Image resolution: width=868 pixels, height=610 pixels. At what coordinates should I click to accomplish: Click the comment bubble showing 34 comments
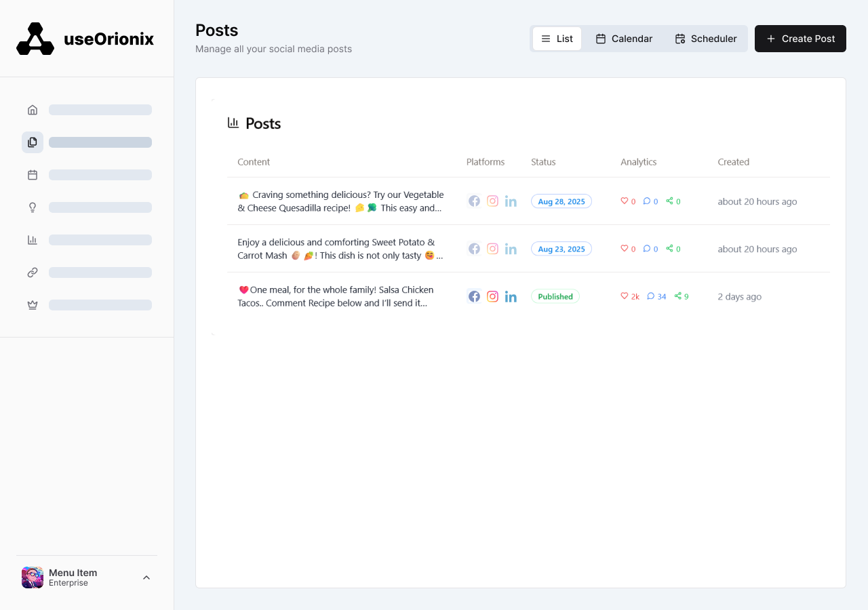coord(652,296)
